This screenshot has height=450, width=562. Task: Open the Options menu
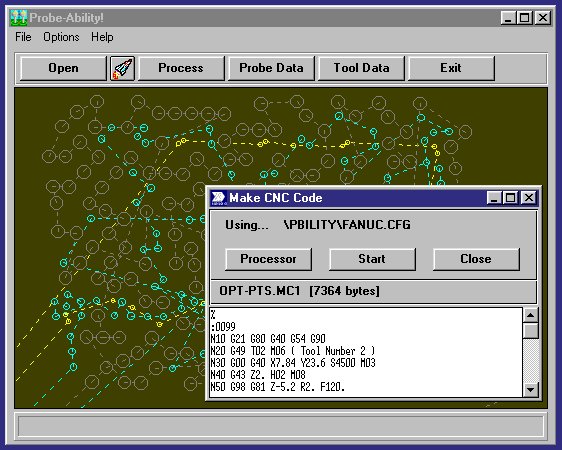(61, 37)
